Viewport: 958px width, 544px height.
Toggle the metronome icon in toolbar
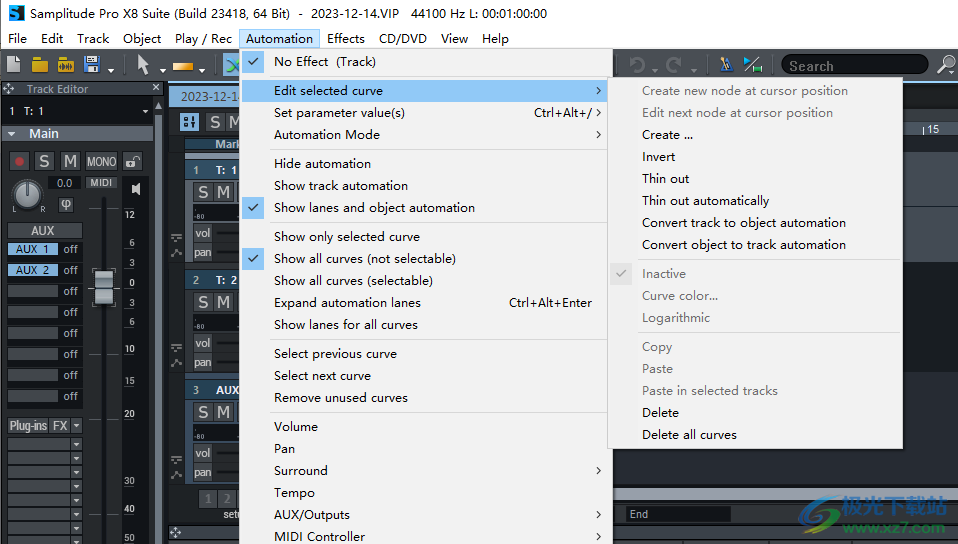point(726,64)
